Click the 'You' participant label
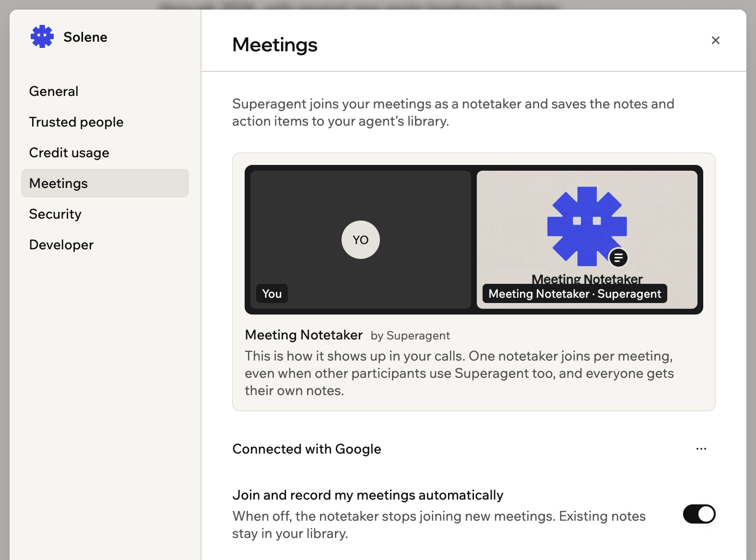Image resolution: width=756 pixels, height=560 pixels. coord(272,293)
